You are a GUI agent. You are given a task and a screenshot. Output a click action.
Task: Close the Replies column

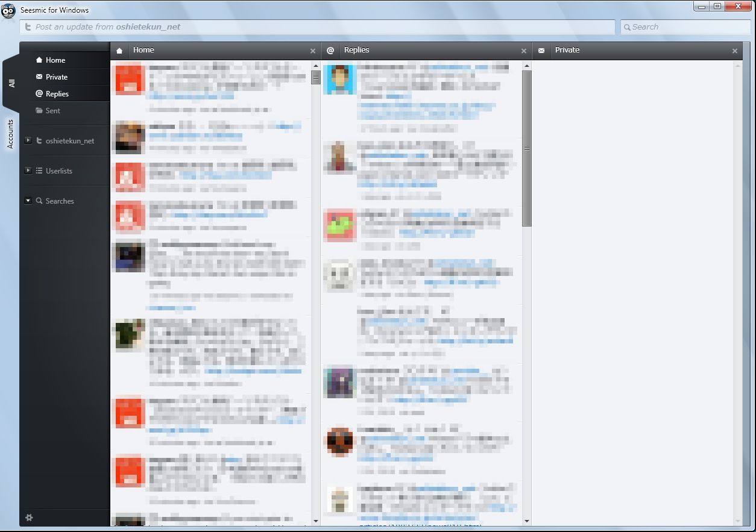[524, 51]
